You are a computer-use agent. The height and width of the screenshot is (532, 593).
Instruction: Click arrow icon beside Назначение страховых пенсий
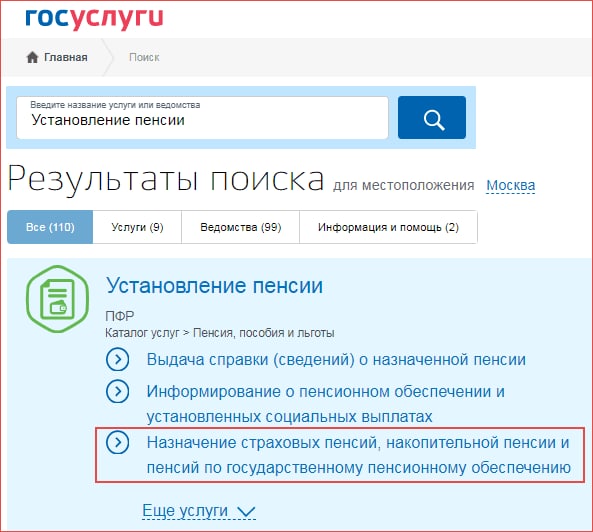pyautogui.click(x=118, y=442)
